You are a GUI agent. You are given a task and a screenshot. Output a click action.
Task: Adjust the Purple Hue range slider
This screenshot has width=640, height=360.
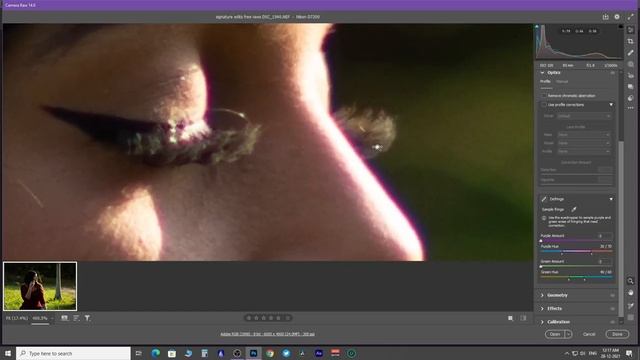coord(576,252)
